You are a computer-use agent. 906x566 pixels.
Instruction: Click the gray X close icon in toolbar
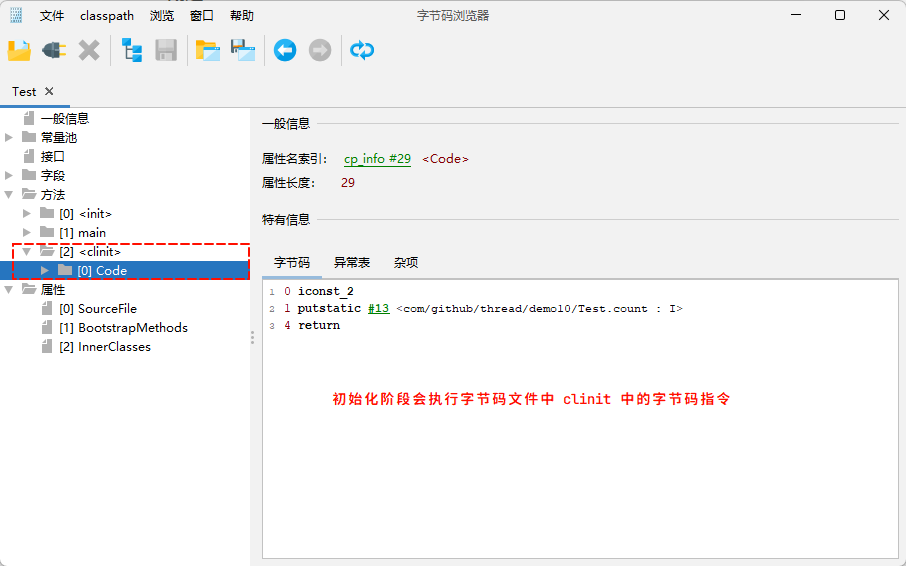[89, 50]
